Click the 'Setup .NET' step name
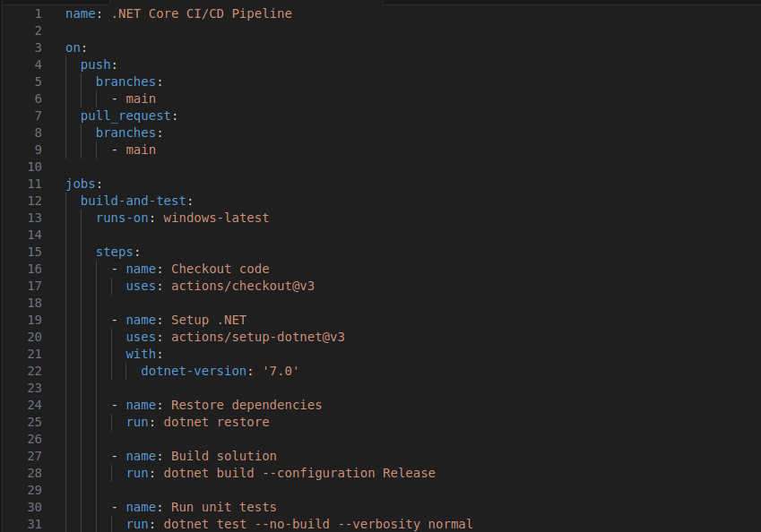This screenshot has width=761, height=532. coord(208,320)
